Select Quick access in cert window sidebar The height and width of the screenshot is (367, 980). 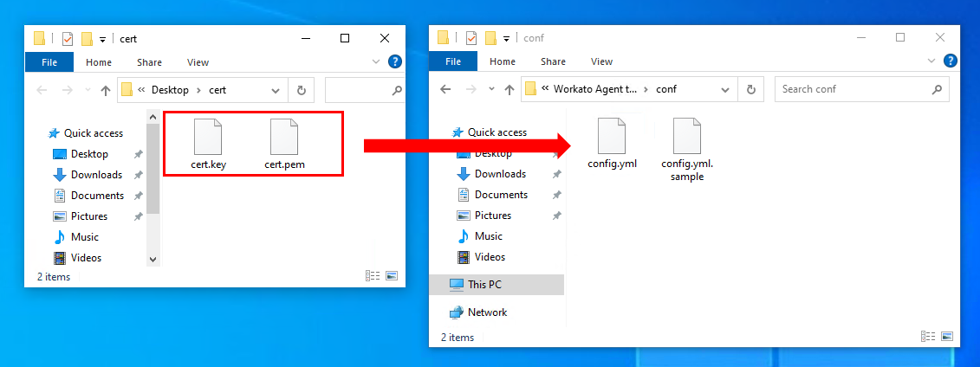pos(86,133)
